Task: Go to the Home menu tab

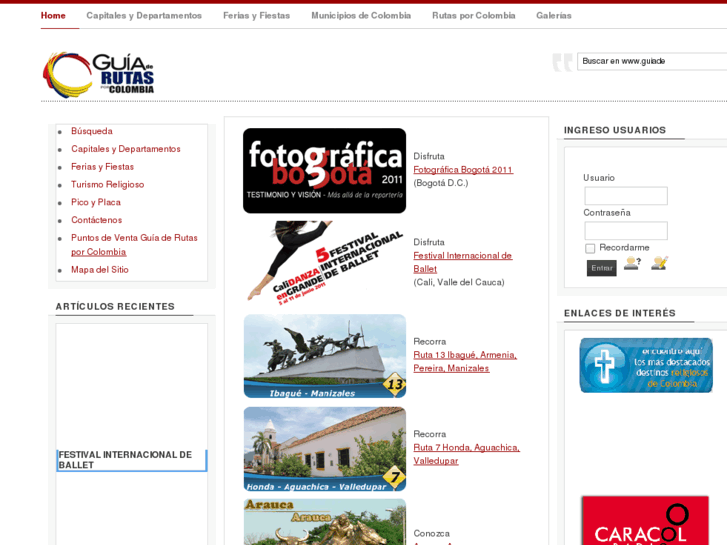Action: 53,15
